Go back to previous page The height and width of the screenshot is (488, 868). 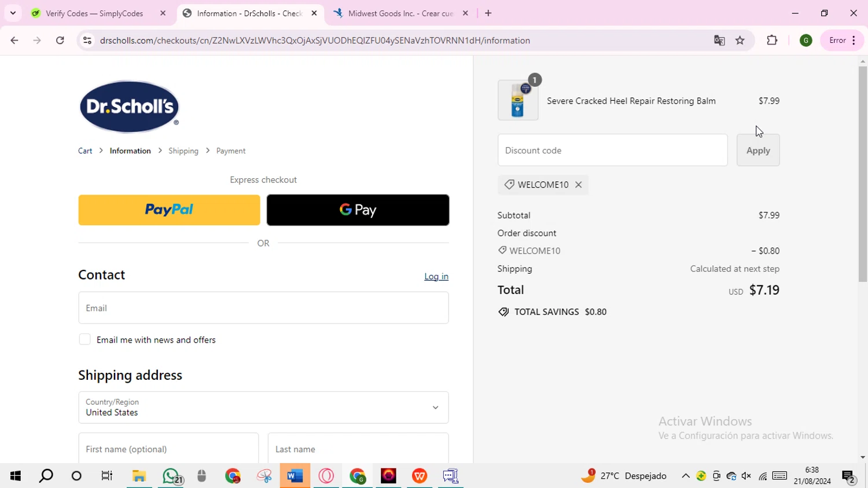14,41
